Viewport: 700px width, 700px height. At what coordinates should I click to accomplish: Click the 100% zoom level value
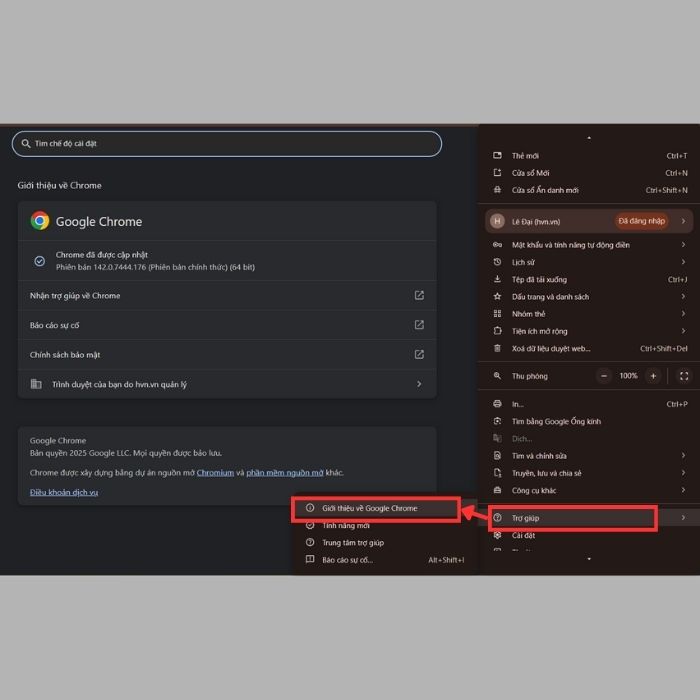coord(628,376)
